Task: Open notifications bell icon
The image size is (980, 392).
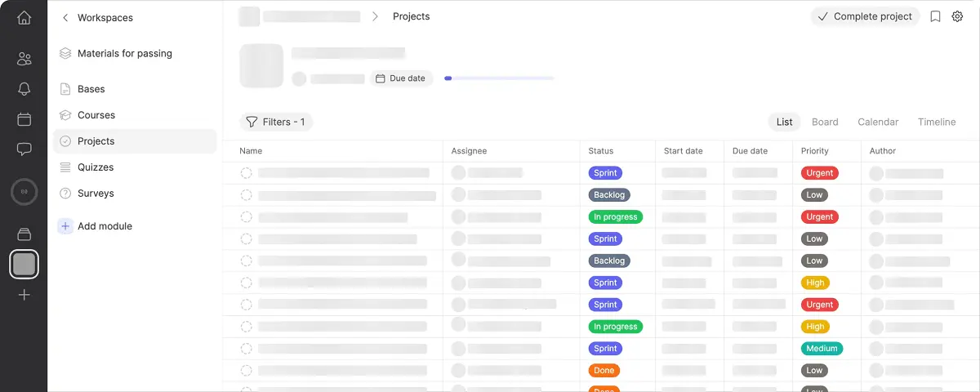Action: (24, 89)
